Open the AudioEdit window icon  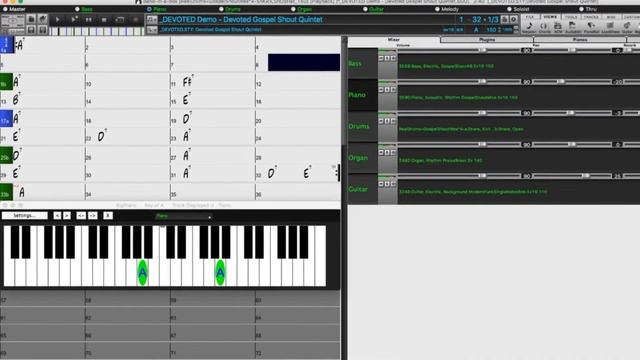[x=572, y=27]
